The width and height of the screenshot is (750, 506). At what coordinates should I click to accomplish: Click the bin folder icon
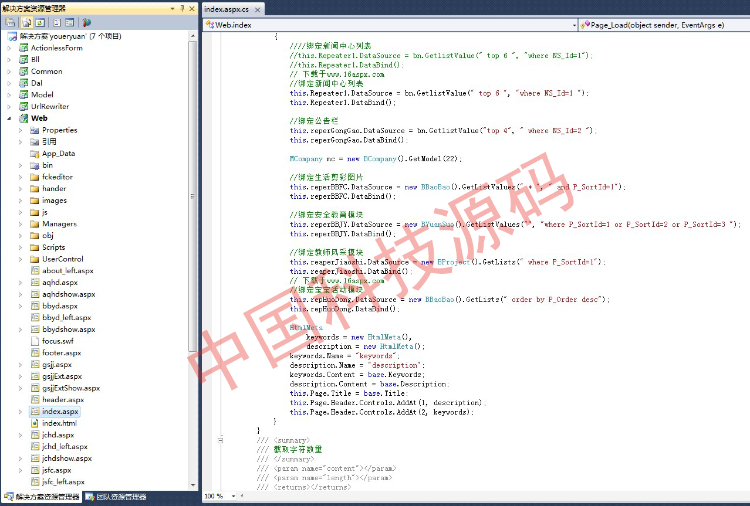(34, 165)
